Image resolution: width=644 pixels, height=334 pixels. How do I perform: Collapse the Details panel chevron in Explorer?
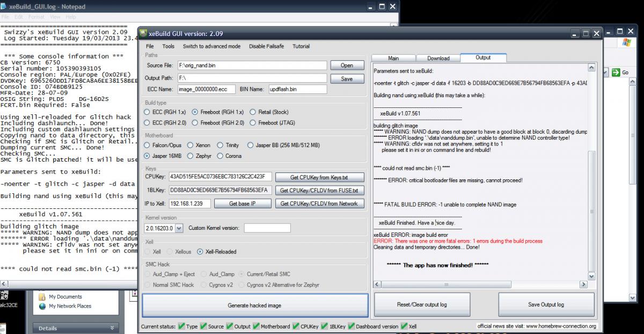pos(112,328)
